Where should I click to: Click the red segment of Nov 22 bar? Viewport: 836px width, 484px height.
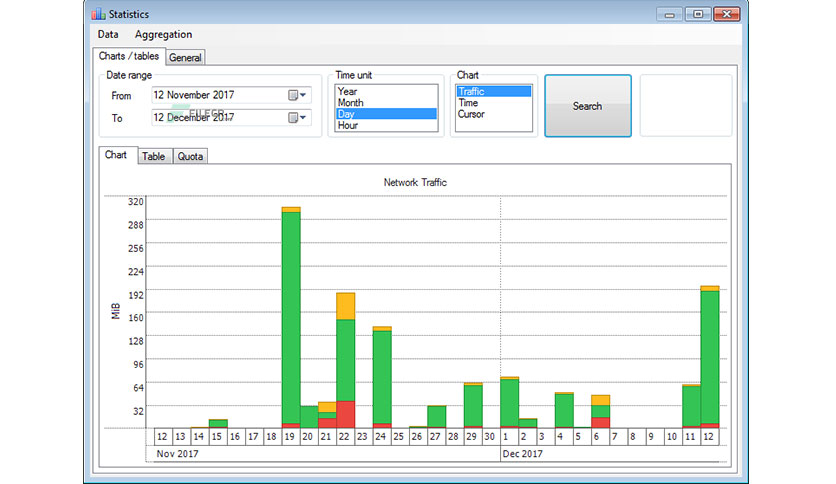(345, 414)
